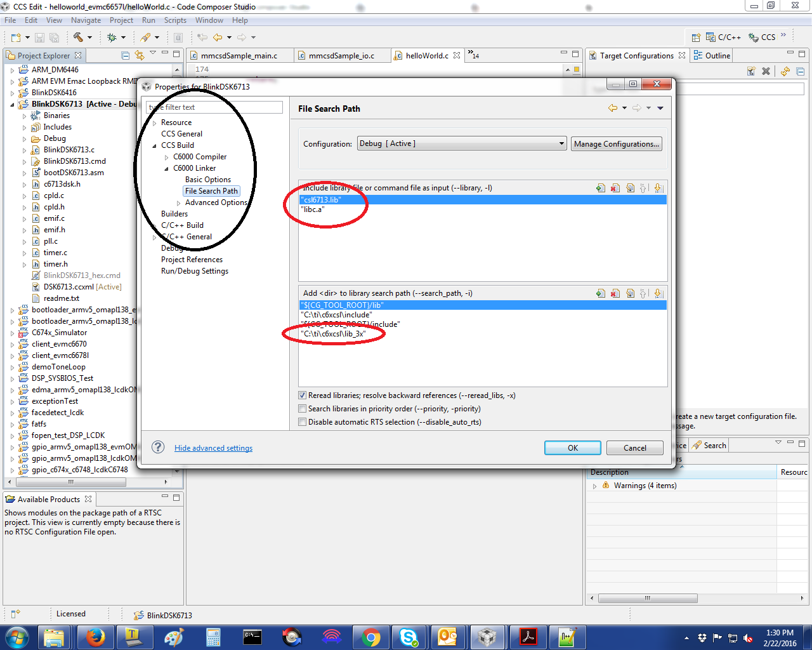
Task: Collapse all in Project Explorer toolbar
Action: 125,55
